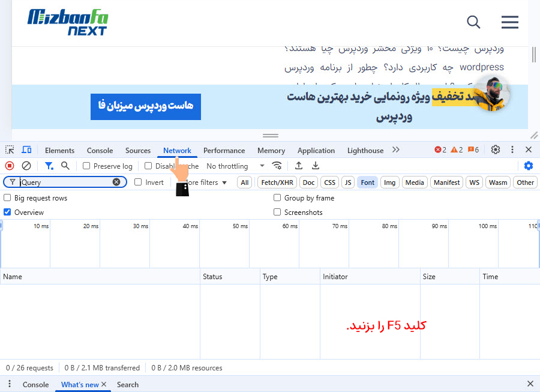Image resolution: width=540 pixels, height=392 pixels.
Task: Filter by JS requests
Action: (x=348, y=182)
